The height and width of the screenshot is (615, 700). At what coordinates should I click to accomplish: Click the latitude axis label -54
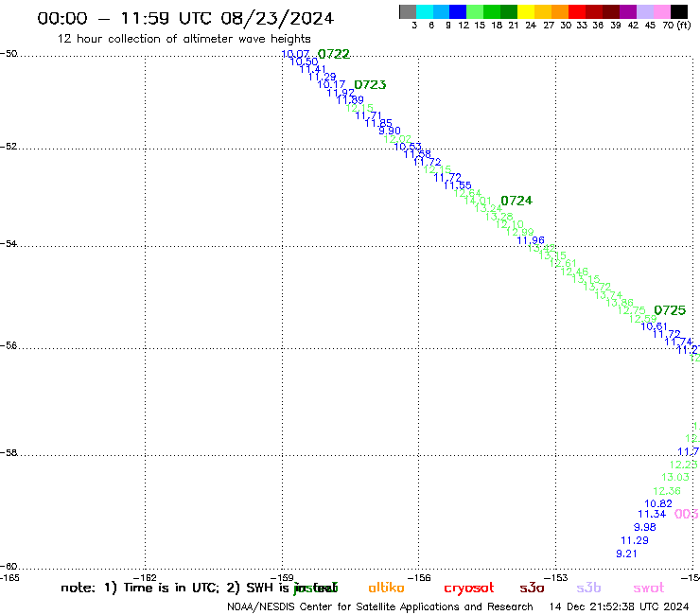tap(9, 244)
